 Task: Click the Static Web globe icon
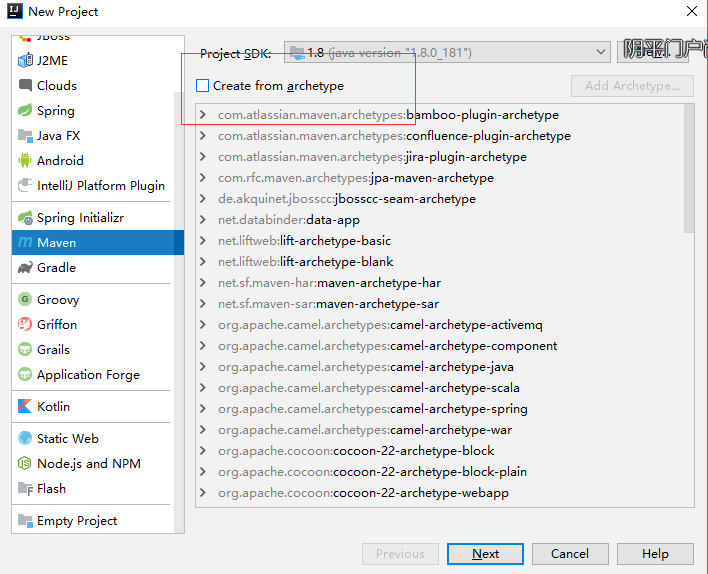click(25, 438)
